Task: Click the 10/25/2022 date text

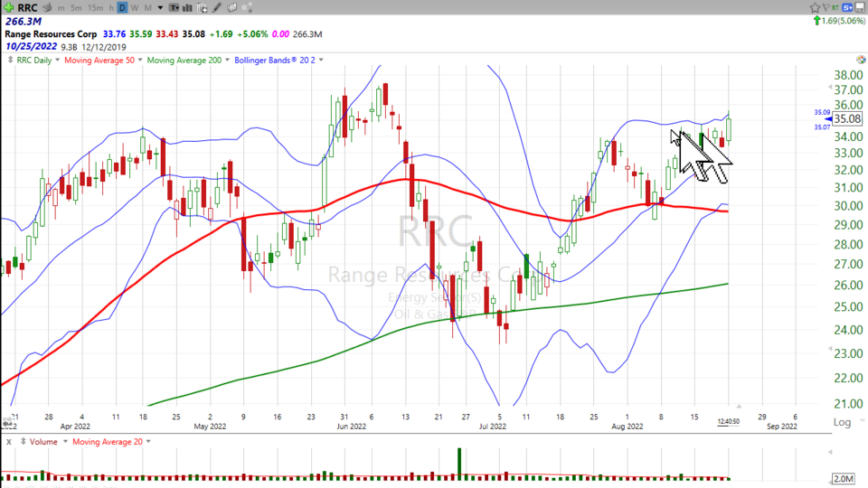Action: point(31,46)
